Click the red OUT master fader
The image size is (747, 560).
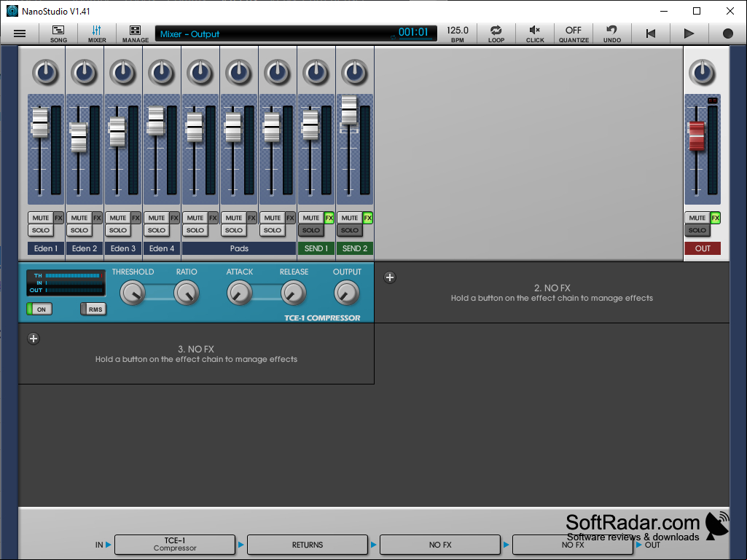pos(697,135)
